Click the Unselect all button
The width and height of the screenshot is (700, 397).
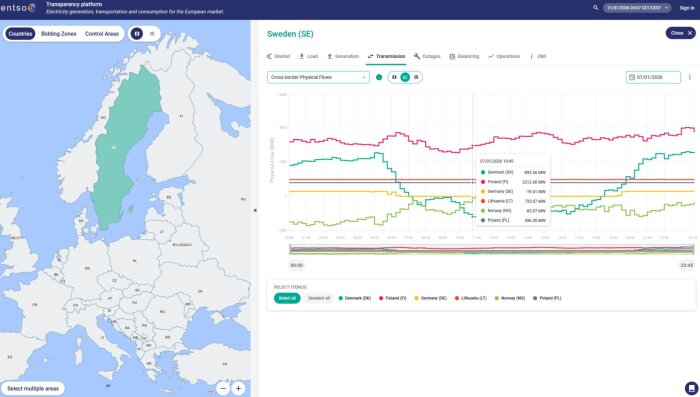click(x=319, y=298)
